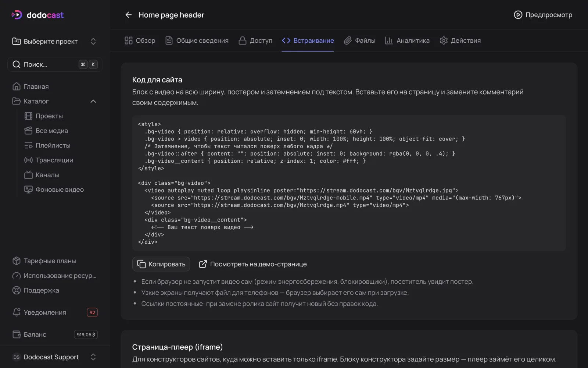Switch to the Доступ tab

point(255,40)
